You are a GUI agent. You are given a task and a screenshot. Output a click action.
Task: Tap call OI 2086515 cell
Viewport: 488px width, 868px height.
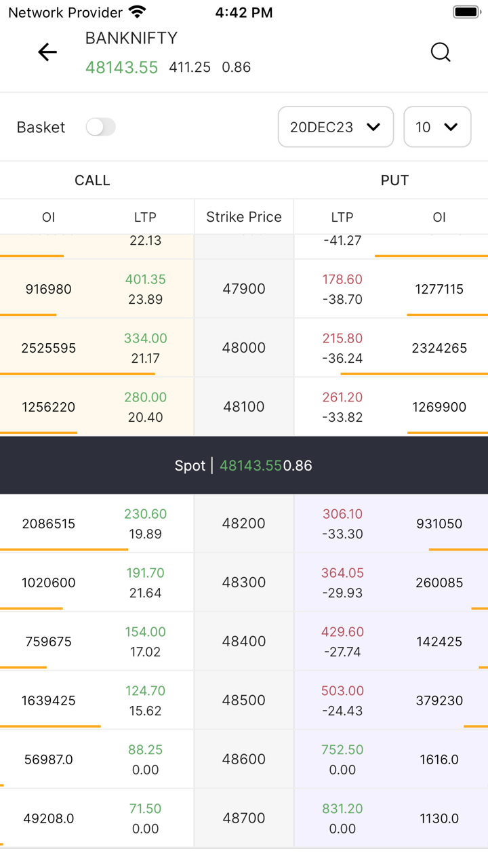point(49,524)
